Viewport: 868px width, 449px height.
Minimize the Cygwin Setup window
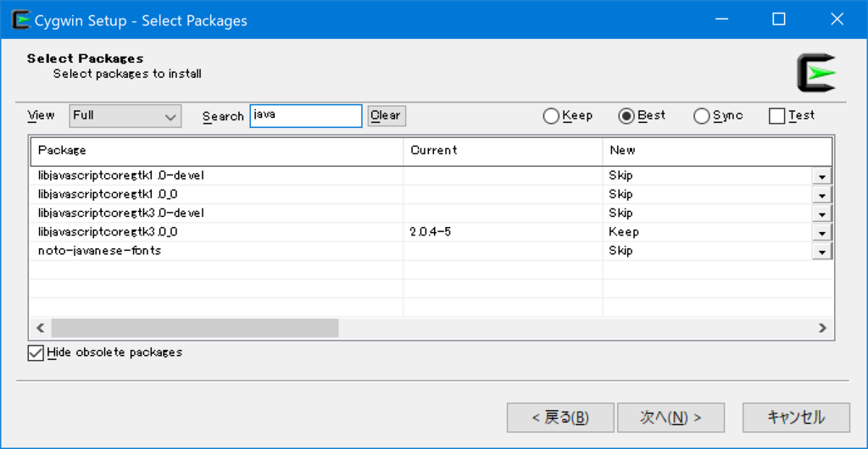(x=721, y=19)
